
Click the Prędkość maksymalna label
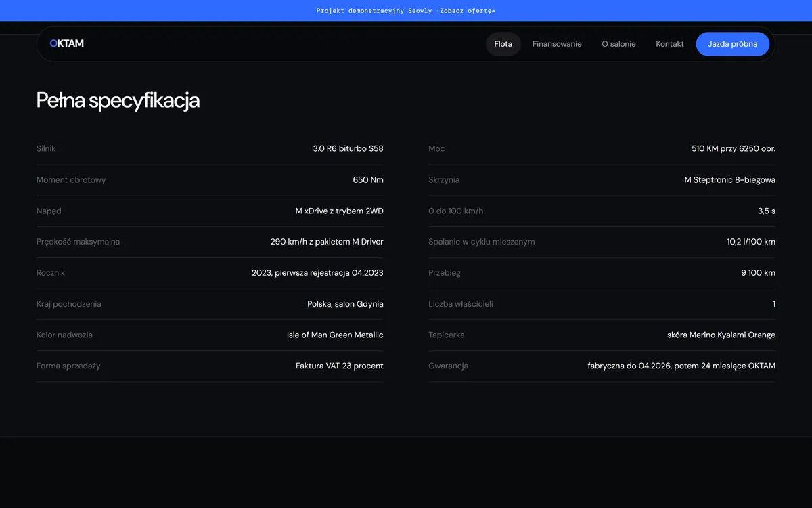click(78, 242)
